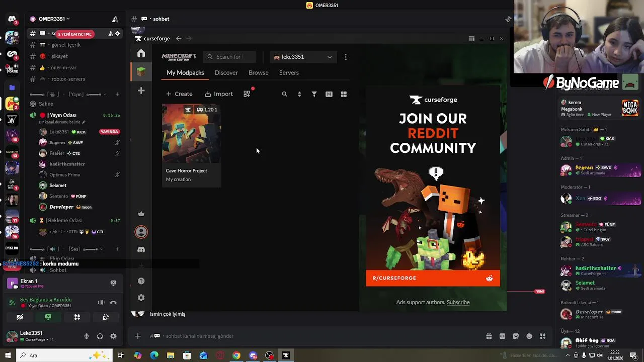Open the modpack filter funnel
644x362 pixels.
(x=314, y=94)
